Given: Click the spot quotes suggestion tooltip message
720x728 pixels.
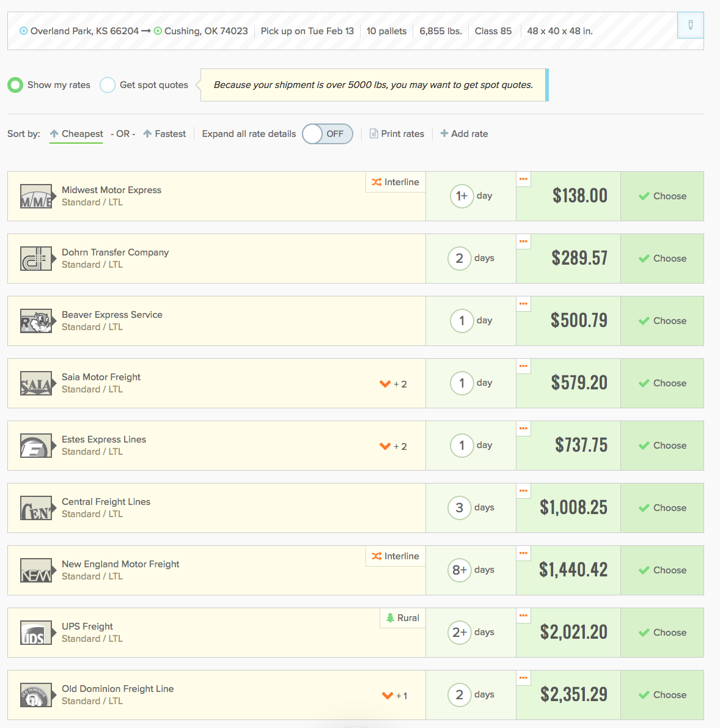Looking at the screenshot, I should pyautogui.click(x=373, y=85).
